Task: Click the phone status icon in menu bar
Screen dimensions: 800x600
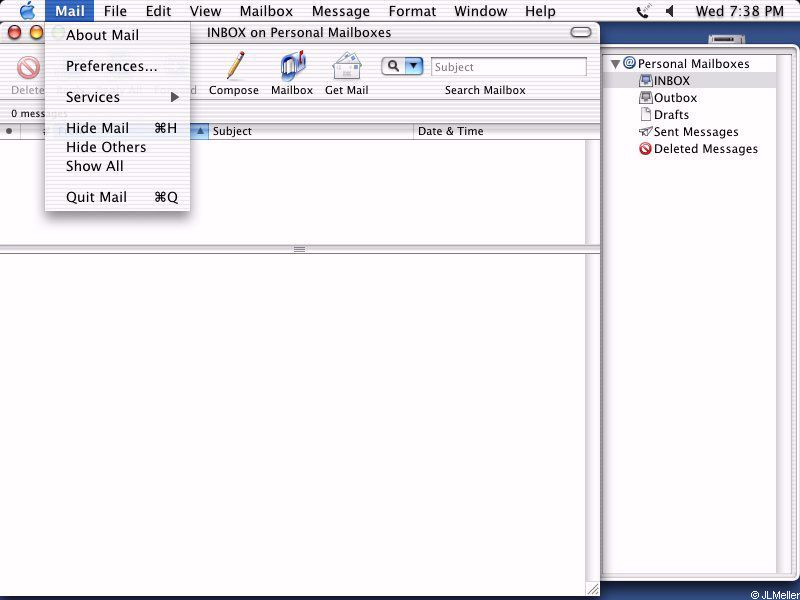Action: pyautogui.click(x=644, y=11)
